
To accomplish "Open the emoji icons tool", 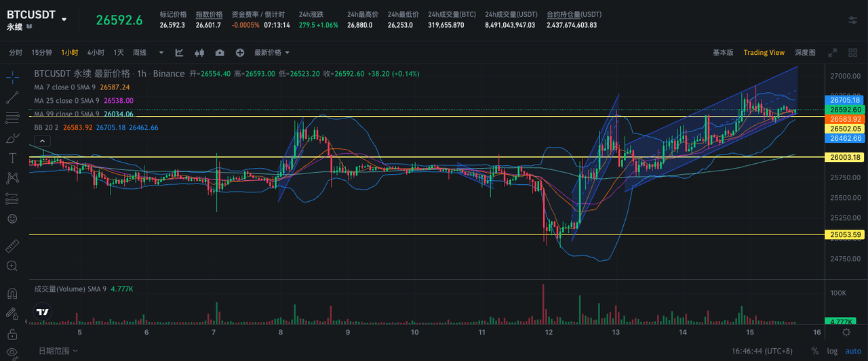I will 12,219.
